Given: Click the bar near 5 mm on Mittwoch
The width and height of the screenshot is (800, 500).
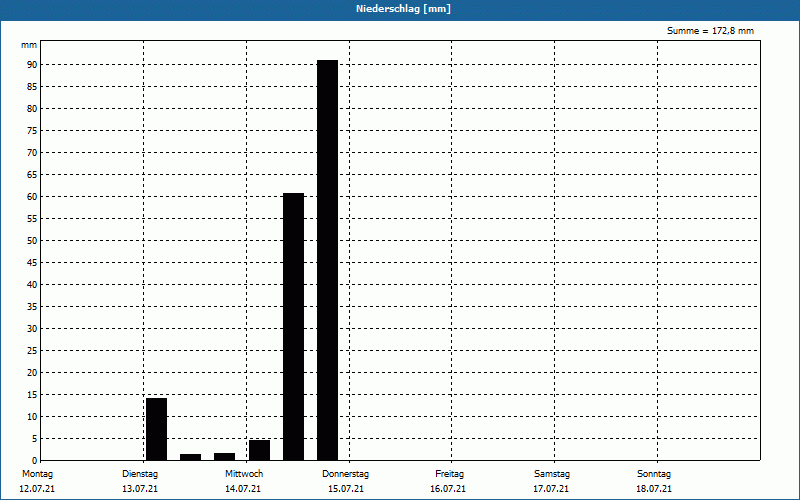Looking at the screenshot, I should (259, 450).
